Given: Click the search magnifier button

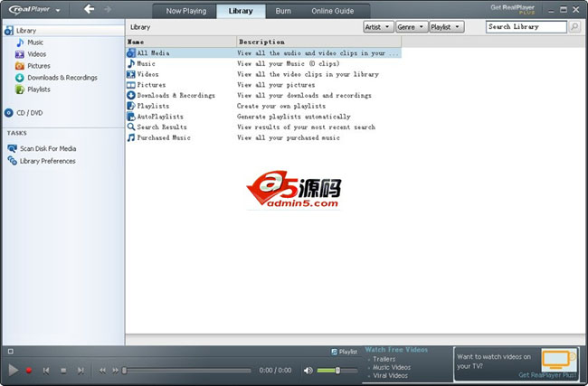Looking at the screenshot, I should point(574,27).
